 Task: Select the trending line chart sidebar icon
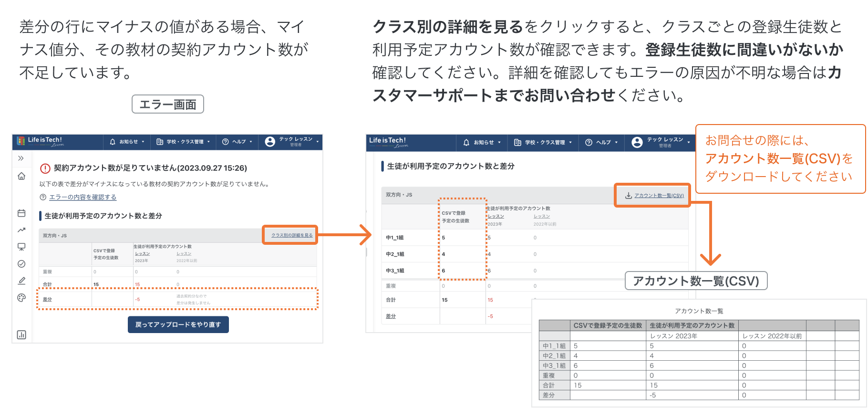(21, 230)
